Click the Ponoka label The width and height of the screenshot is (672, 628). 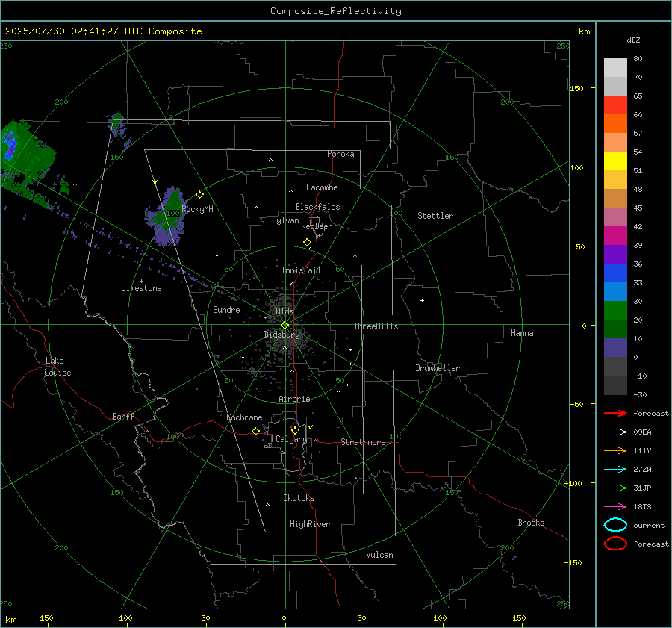coord(340,155)
